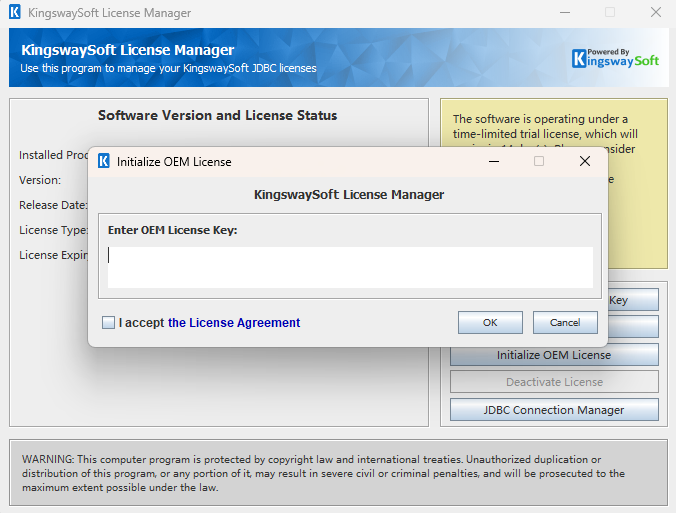Close the License Manager main window
This screenshot has height=513, width=676.
pos(656,13)
